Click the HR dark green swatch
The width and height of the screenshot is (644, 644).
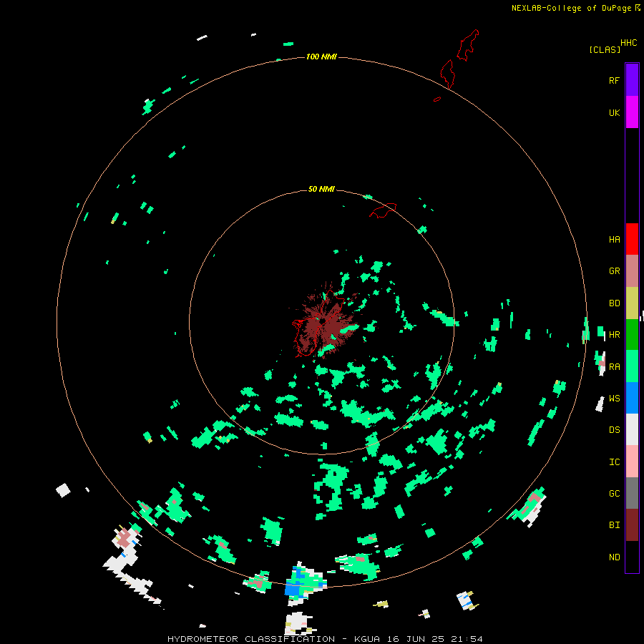point(632,335)
